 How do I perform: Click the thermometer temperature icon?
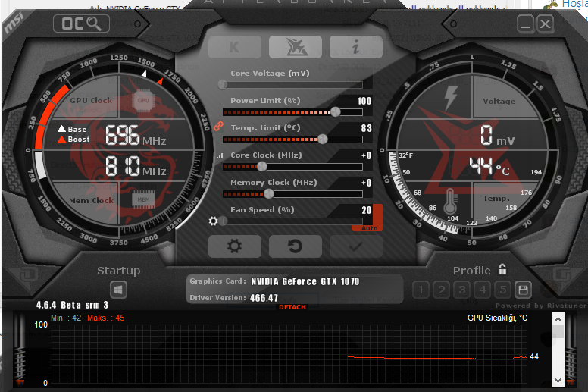tap(450, 201)
